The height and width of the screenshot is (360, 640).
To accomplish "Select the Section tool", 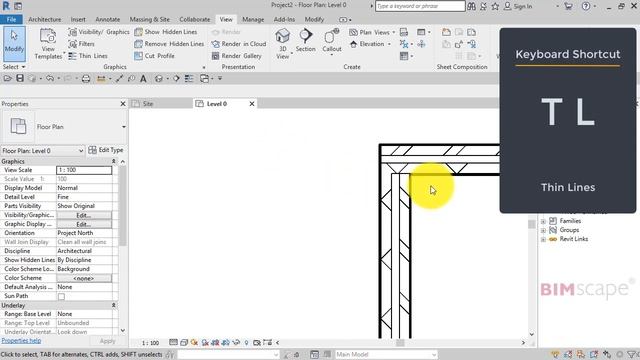I will (x=305, y=41).
